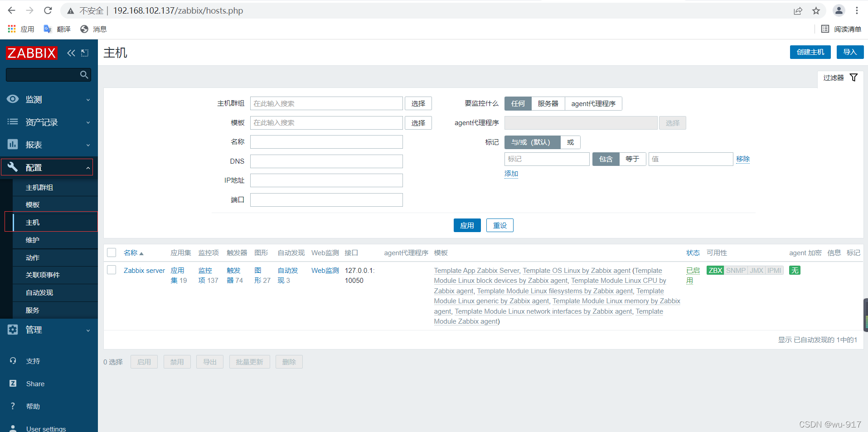Screen dimensions: 868x432
Task: Click the browser share page icon
Action: coord(798,10)
